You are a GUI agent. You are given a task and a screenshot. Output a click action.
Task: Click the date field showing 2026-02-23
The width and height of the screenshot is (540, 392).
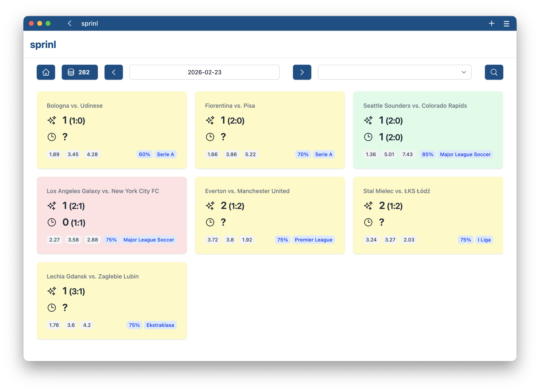[204, 72]
